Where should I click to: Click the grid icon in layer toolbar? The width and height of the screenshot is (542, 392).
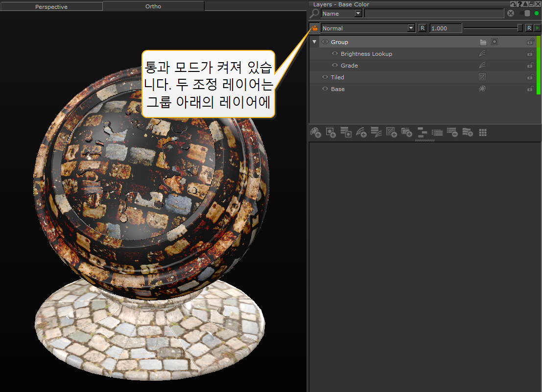483,132
